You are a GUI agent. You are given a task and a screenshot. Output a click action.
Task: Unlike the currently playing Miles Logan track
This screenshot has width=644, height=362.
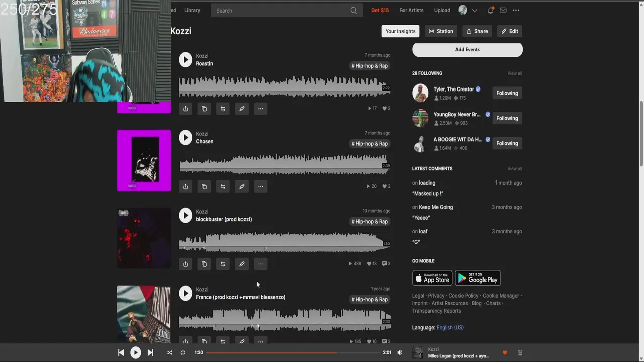click(505, 353)
